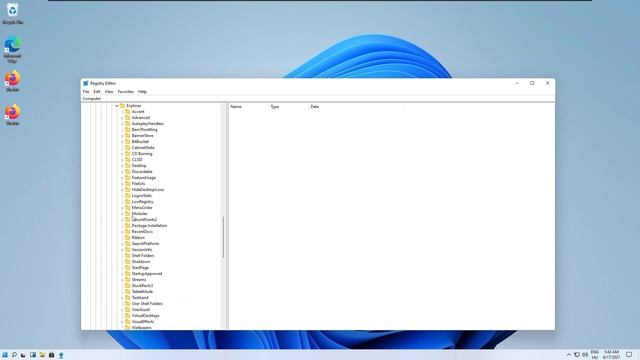
Task: Click the CabinetState folder icon
Action: 128,147
